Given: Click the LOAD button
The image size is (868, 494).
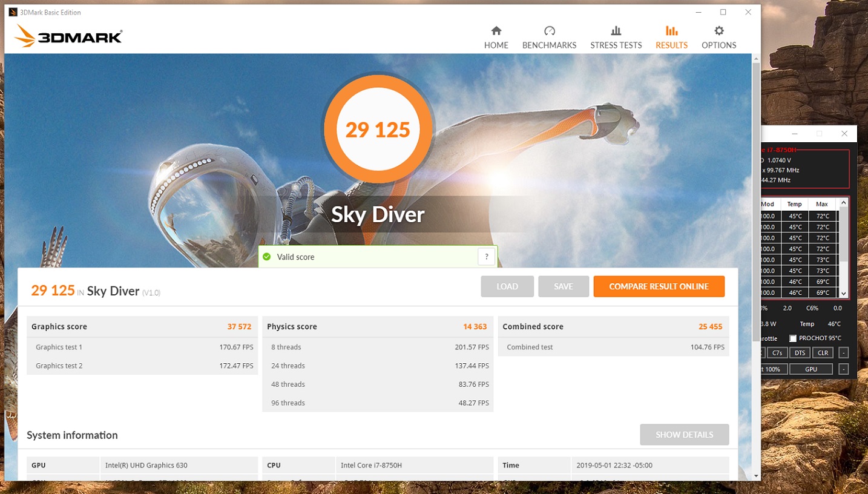Looking at the screenshot, I should click(x=507, y=286).
